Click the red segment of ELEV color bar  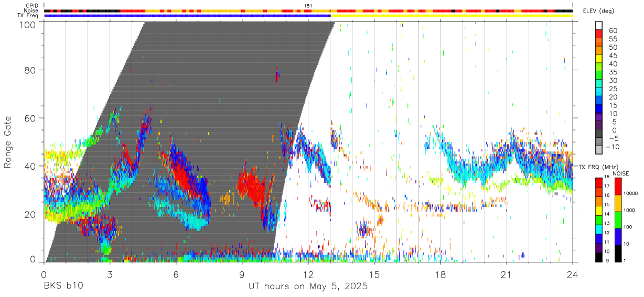pos(599,34)
